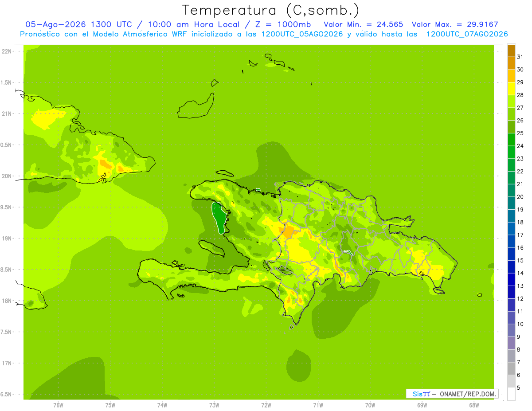This screenshot has width=532, height=411.
Task: Click the legend value '21'
Action: point(520,184)
